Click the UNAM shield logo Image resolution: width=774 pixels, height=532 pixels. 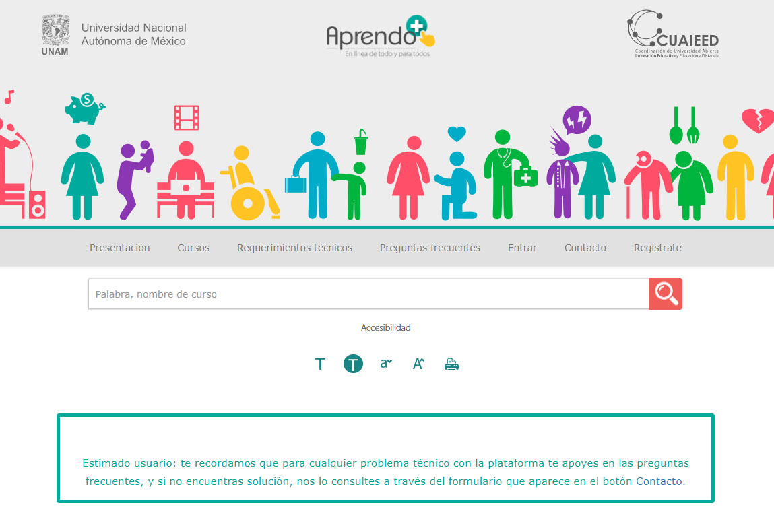(55, 34)
